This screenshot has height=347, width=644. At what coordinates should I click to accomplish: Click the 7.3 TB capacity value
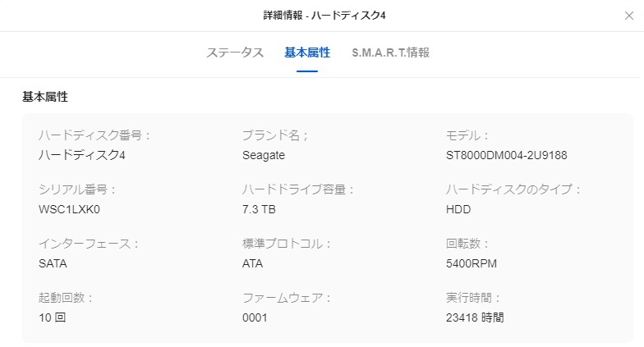260,209
